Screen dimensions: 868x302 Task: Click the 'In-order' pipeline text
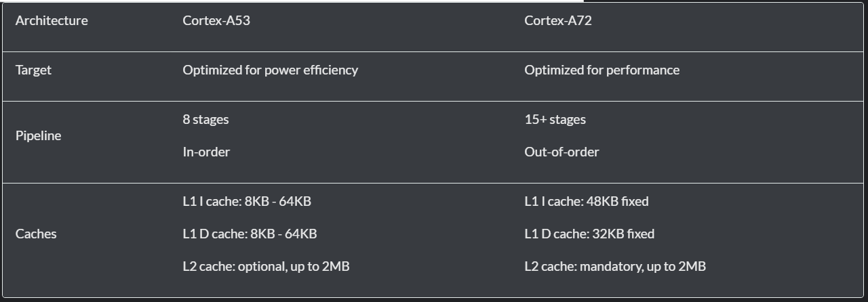tap(206, 152)
